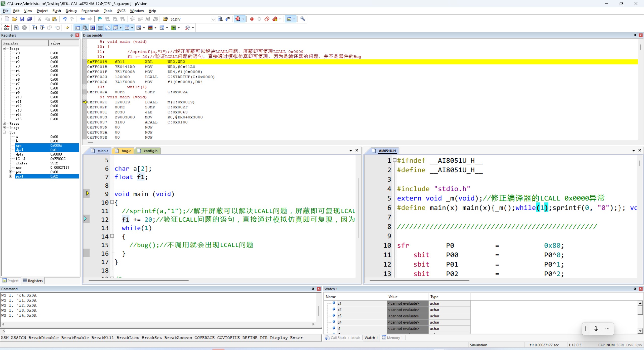This screenshot has width=644, height=350.
Task: Navigate backwards with the blue left arrow
Action: pyautogui.click(x=82, y=19)
